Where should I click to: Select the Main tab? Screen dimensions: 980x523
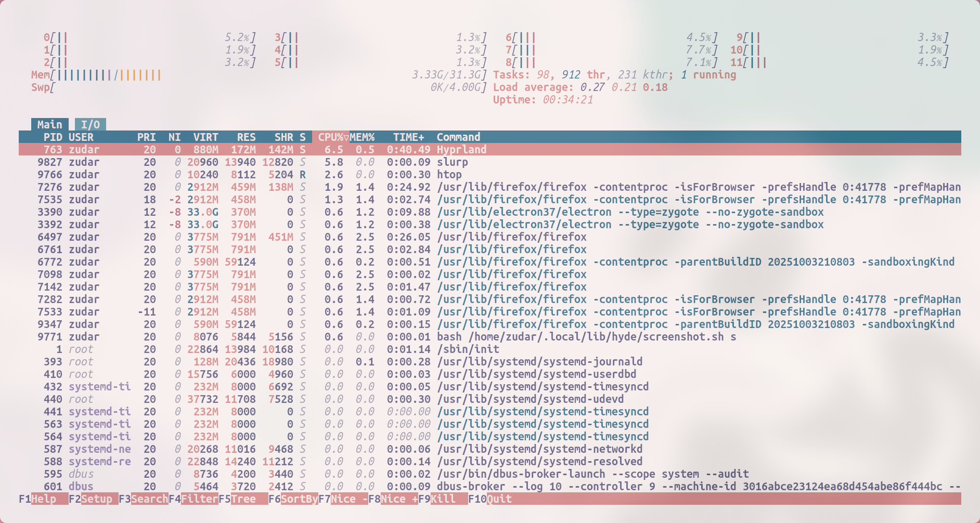[x=49, y=124]
